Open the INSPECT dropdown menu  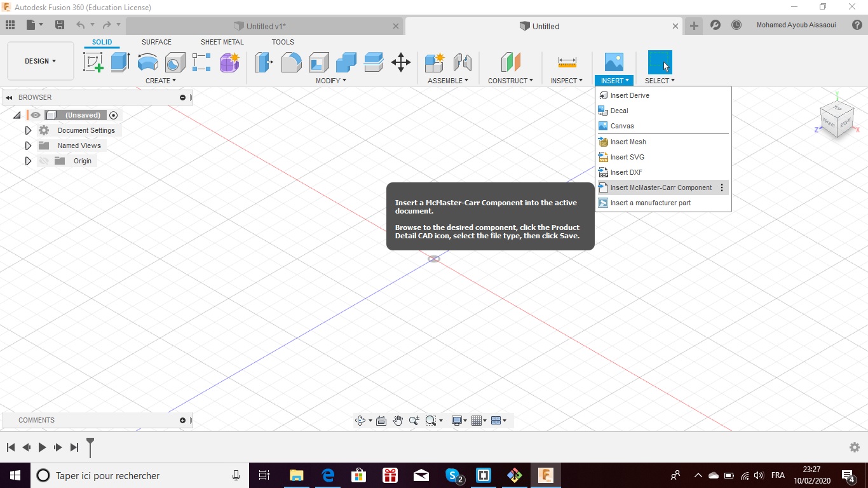[567, 81]
